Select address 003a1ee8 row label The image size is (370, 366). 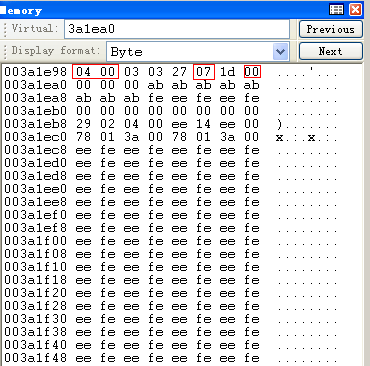[x=35, y=202]
